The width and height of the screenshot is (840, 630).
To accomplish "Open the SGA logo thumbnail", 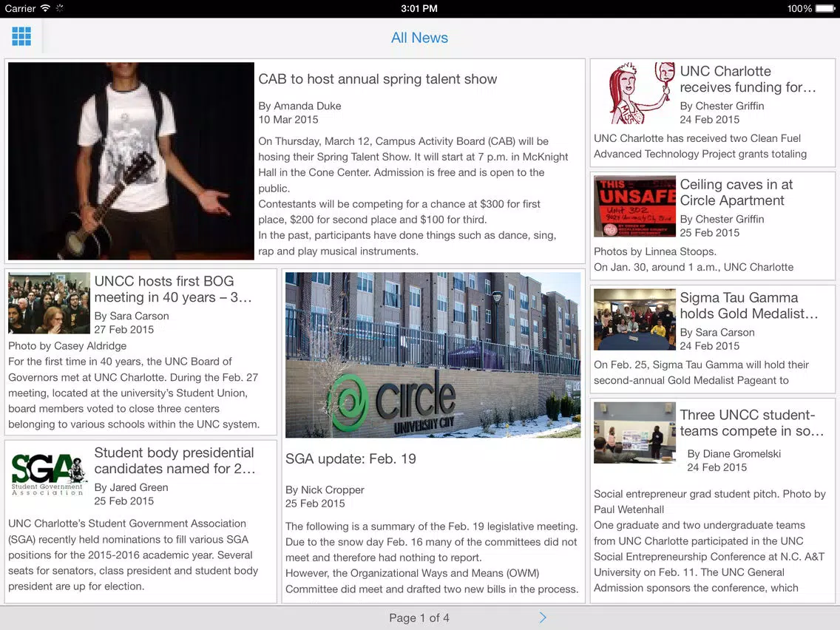I will pyautogui.click(x=50, y=475).
